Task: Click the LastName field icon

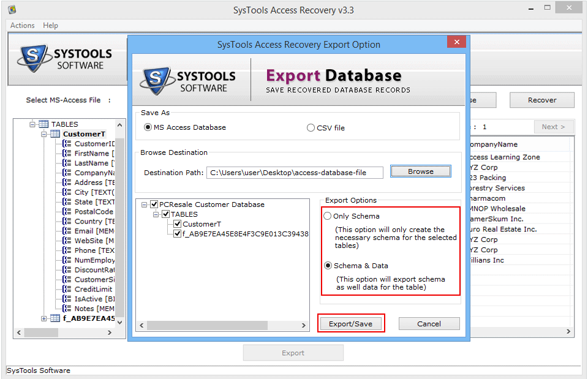Action: (67, 163)
